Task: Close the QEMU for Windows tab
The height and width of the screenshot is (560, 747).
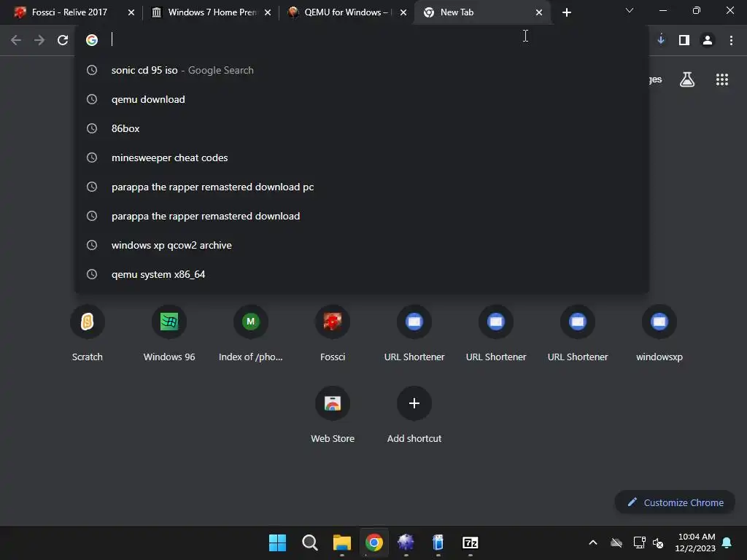Action: coord(403,12)
